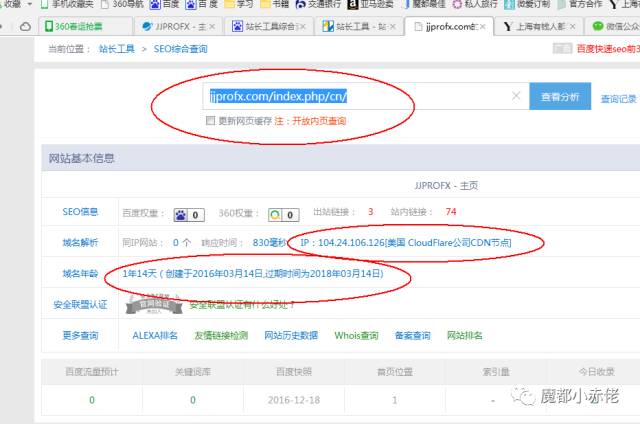Click the cloud sync icon left of tabs

pos(25,27)
